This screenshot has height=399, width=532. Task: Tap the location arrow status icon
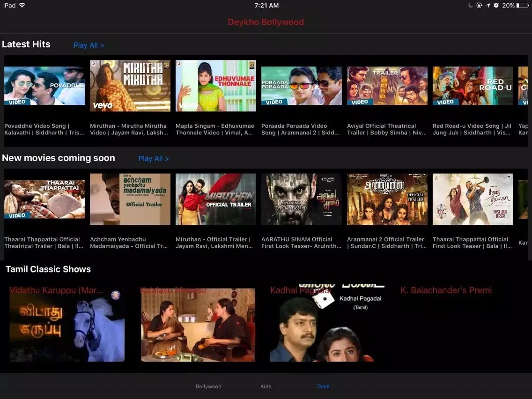point(488,5)
